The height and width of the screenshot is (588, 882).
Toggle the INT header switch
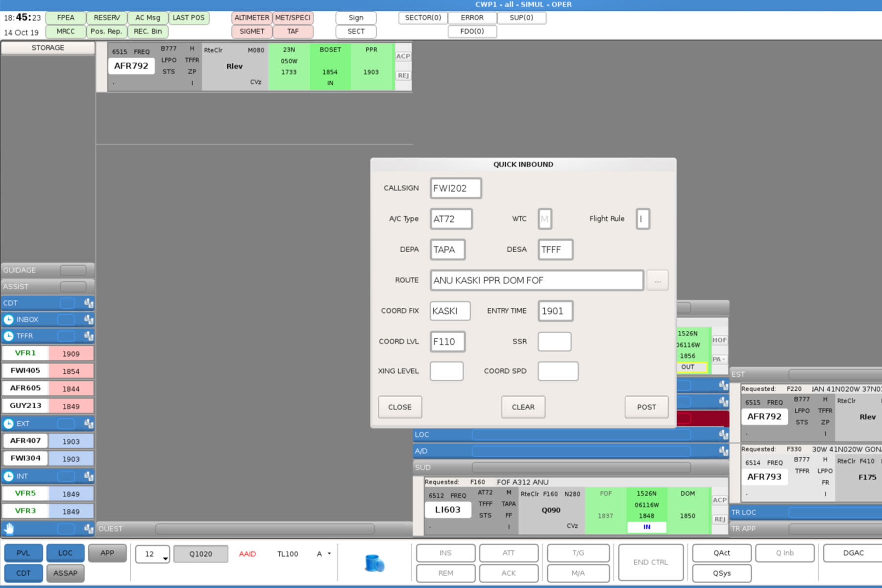[x=66, y=476]
